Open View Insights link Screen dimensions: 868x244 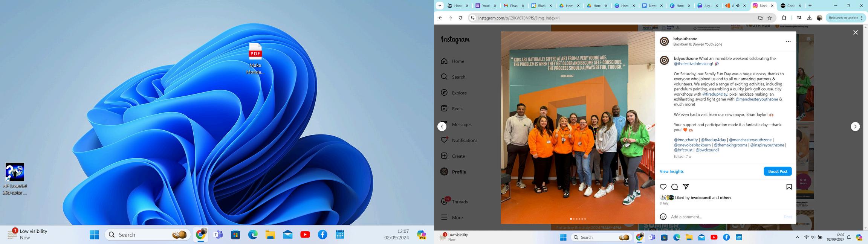(671, 171)
